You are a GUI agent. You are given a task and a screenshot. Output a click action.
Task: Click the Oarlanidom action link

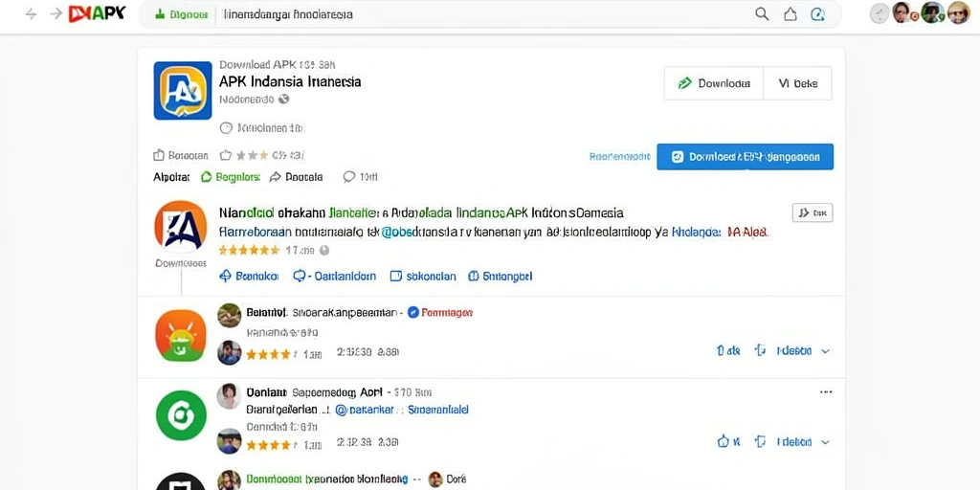(335, 276)
